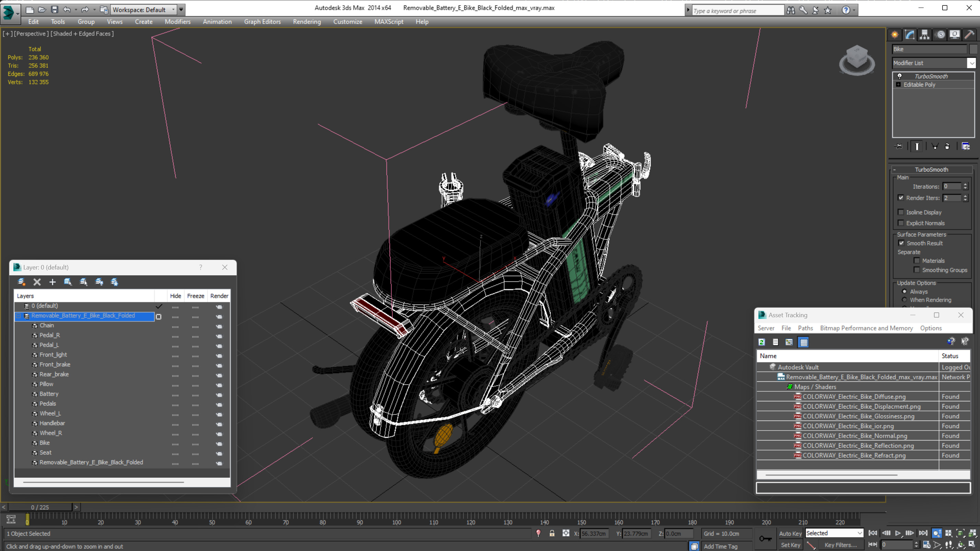Select the When Rendering radio button

pos(905,300)
